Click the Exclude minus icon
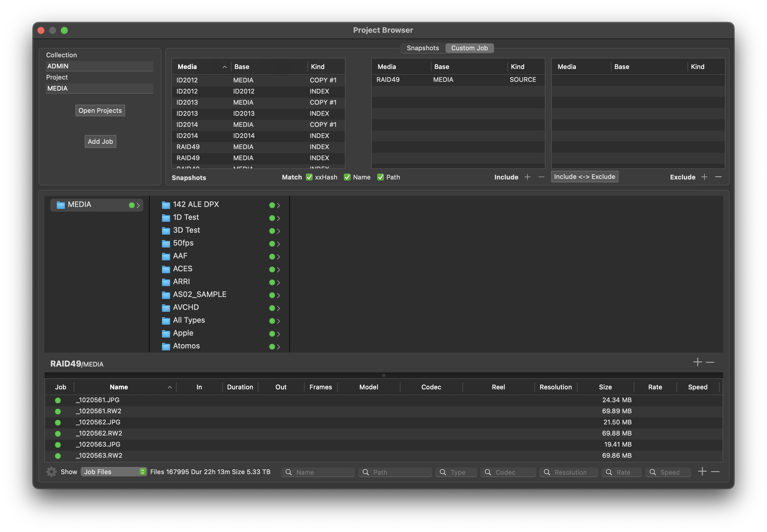767x532 pixels. (x=719, y=177)
